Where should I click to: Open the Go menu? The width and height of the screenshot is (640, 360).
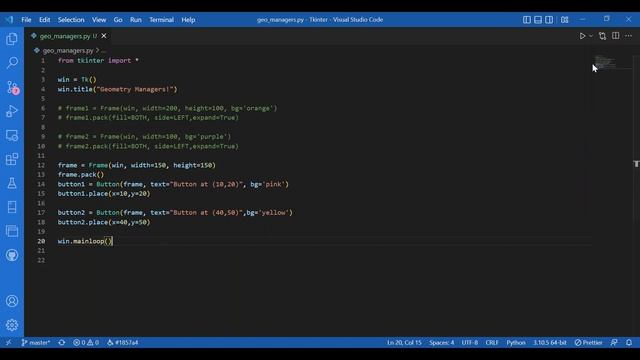pyautogui.click(x=118, y=20)
